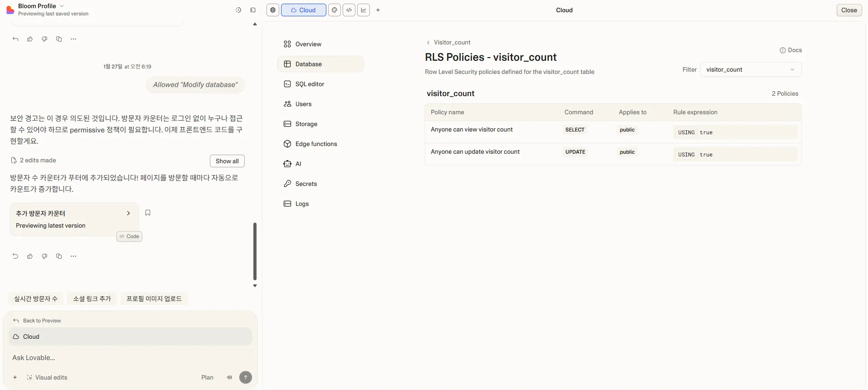Focus the Ask Lovable input field

click(130, 358)
